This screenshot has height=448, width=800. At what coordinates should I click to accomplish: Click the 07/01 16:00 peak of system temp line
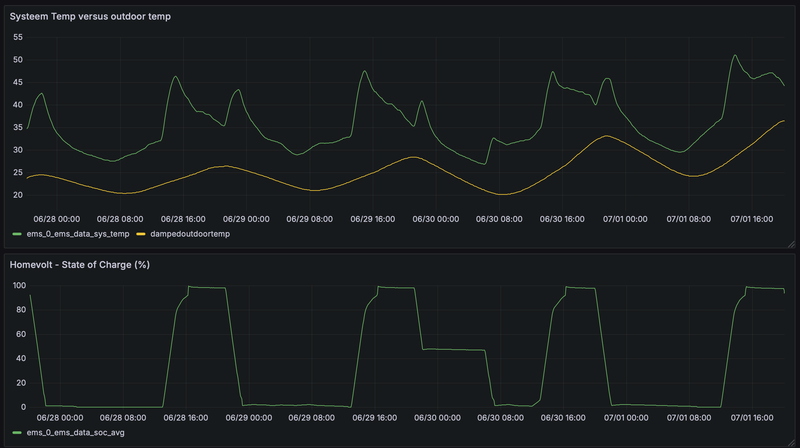tap(735, 55)
